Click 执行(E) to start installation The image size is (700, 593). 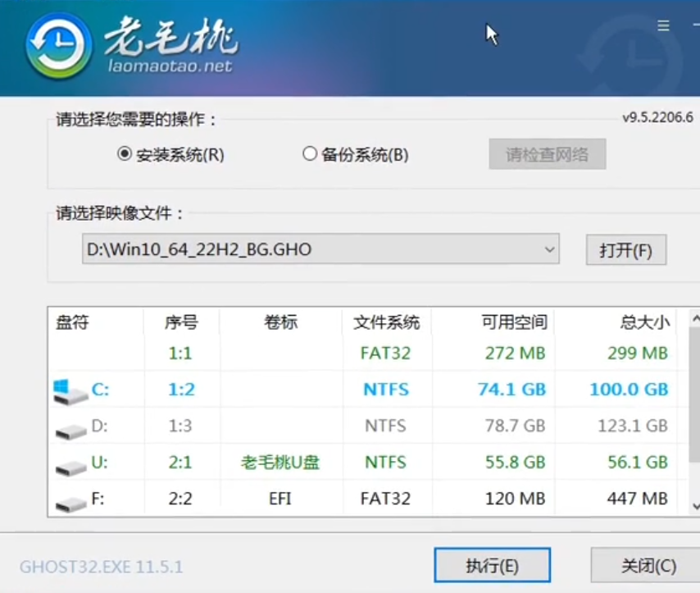pos(493,565)
